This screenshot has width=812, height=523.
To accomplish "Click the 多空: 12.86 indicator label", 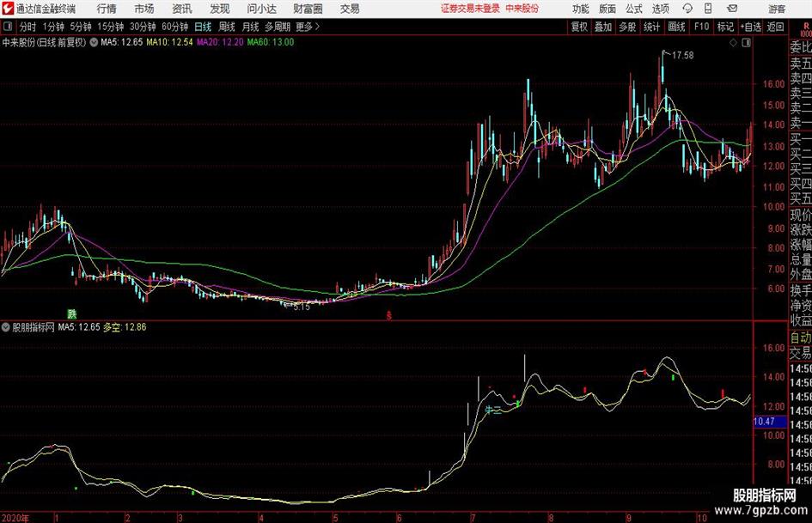I will click(x=125, y=327).
